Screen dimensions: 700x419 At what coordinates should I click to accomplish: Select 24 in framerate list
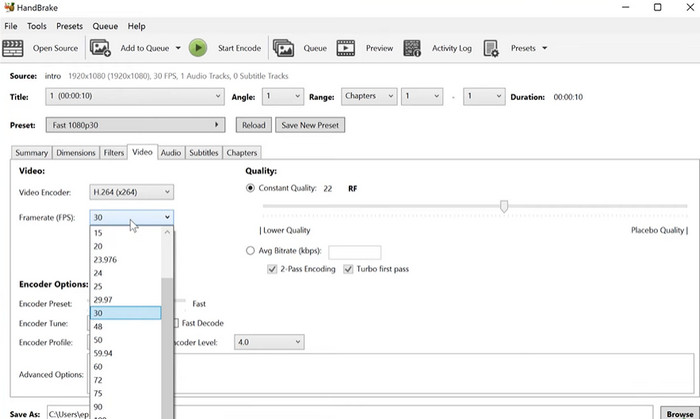[x=125, y=273]
